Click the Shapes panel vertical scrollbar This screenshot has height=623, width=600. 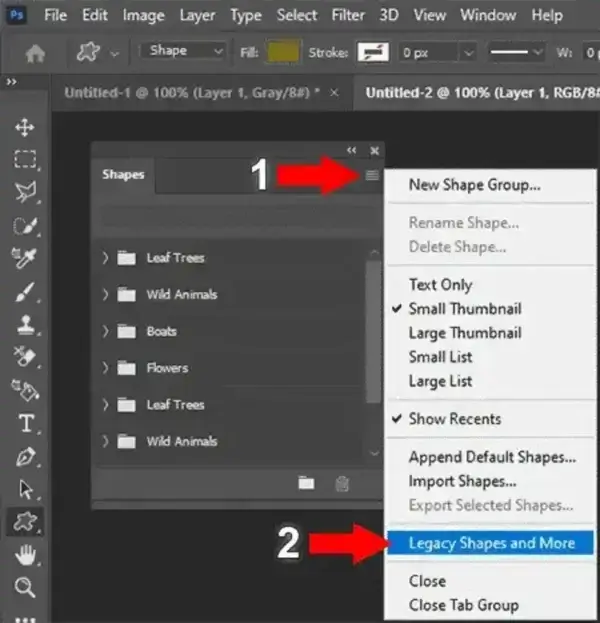373,331
